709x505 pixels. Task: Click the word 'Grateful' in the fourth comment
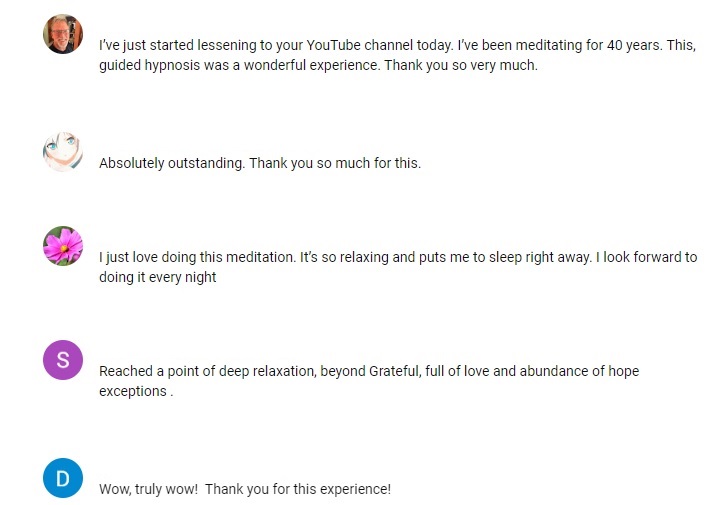pyautogui.click(x=396, y=371)
